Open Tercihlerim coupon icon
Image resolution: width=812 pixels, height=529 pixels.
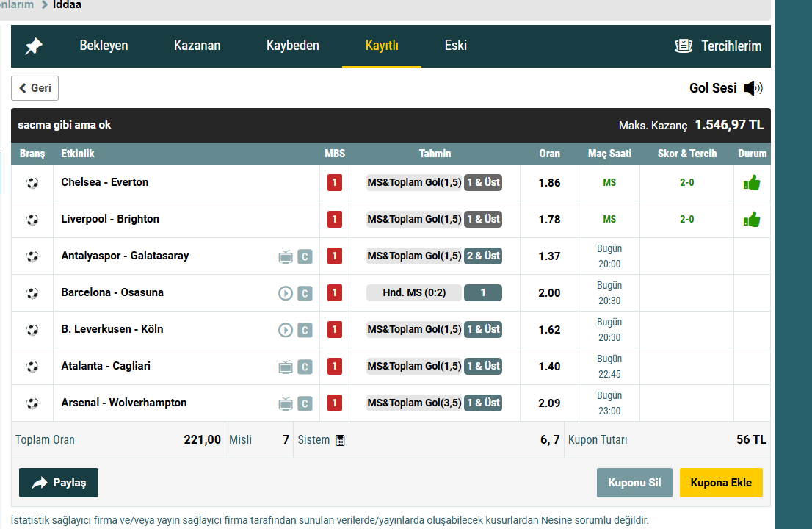[x=684, y=46]
